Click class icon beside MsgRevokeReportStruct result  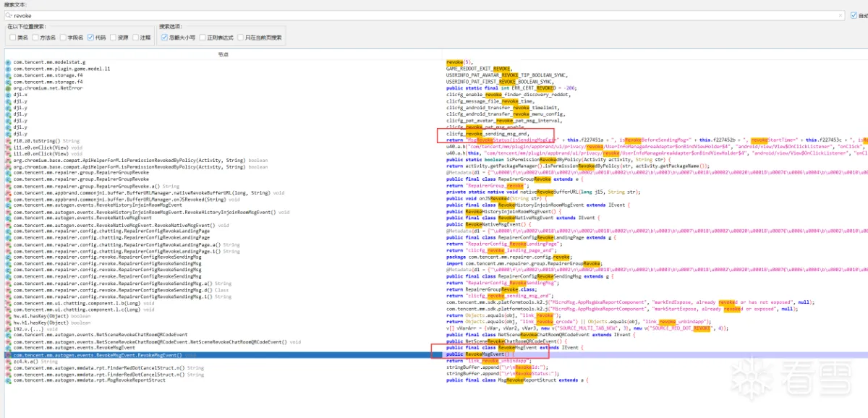[8, 380]
